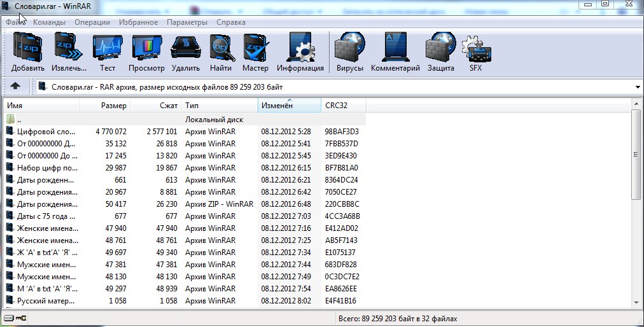This screenshot has height=327, width=644.
Task: Open the Команды menu
Action: pos(49,22)
